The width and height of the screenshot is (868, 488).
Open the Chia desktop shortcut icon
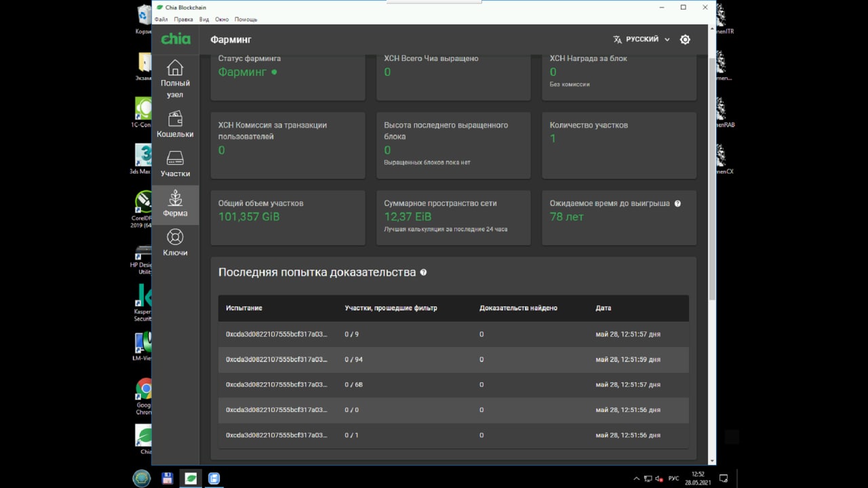(144, 439)
